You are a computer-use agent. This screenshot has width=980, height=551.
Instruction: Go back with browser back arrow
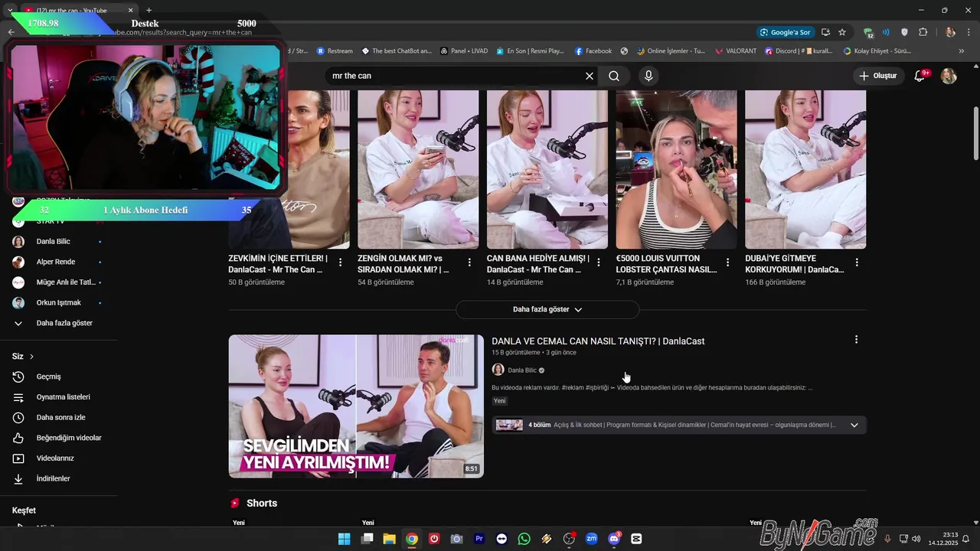11,32
